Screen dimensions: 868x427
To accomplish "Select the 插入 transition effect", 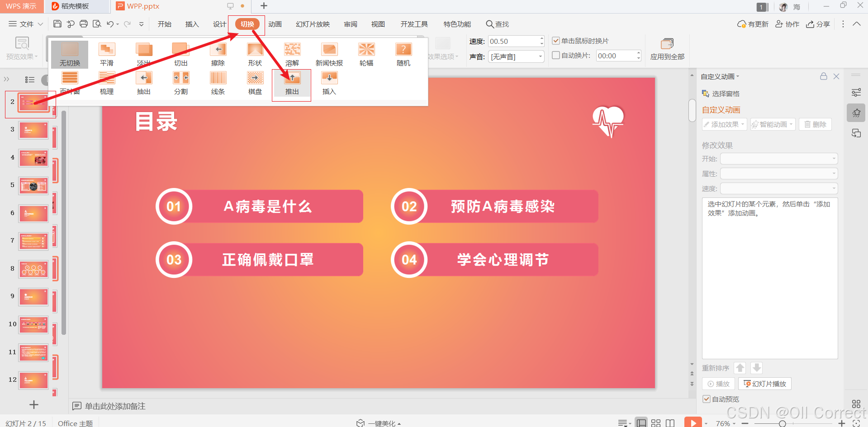I will pos(329,83).
